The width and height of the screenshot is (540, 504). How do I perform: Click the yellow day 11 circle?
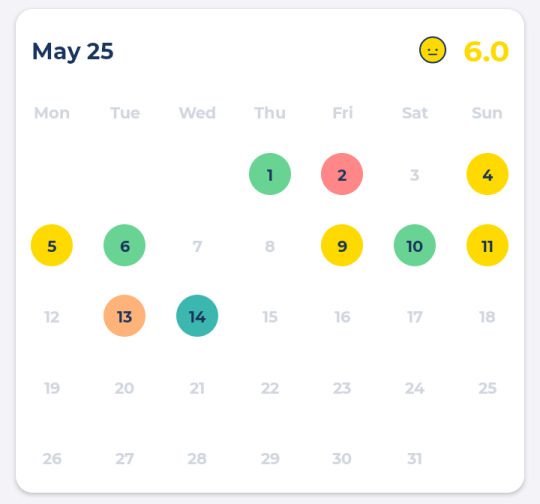[487, 245]
